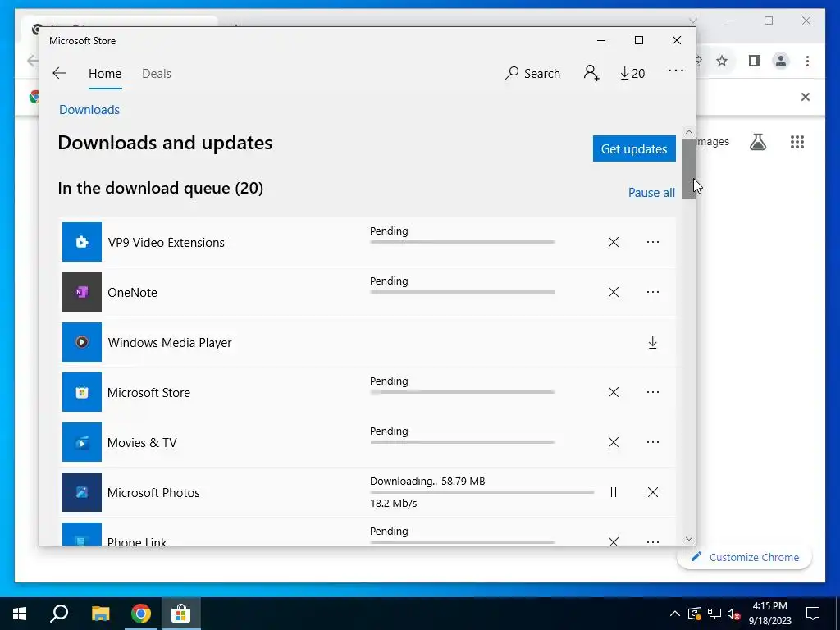
Task: Click the Store list scrollbar thumb
Action: point(688,168)
